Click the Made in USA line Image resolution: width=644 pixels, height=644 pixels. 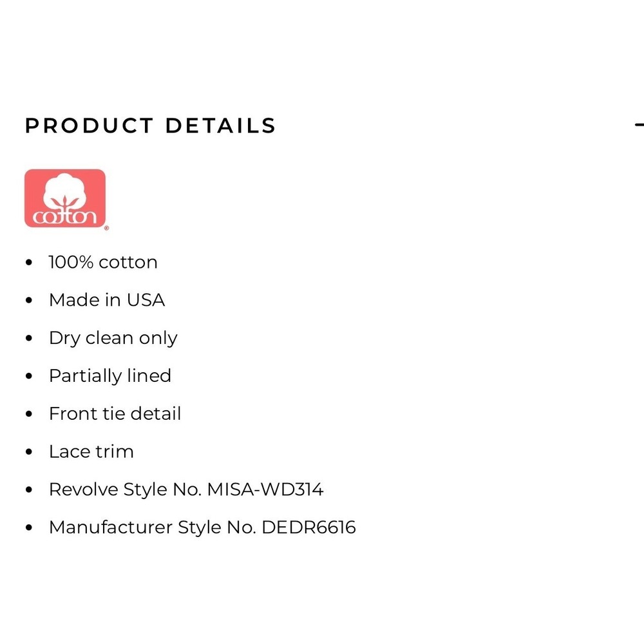tap(107, 300)
